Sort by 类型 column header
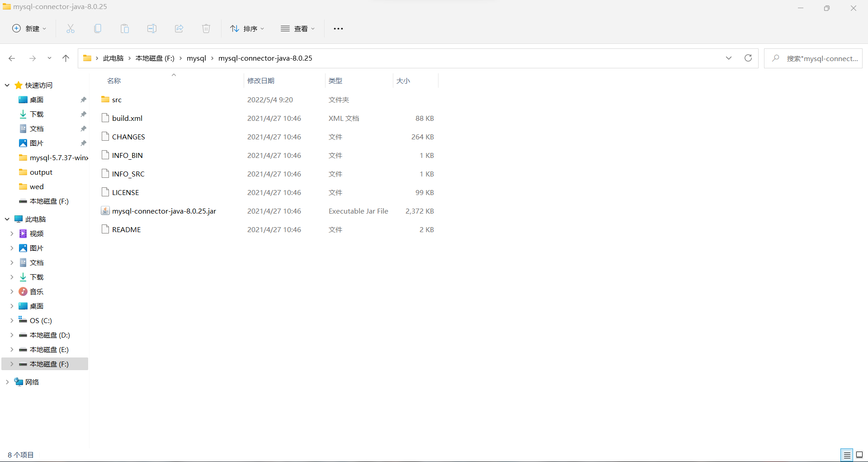868x462 pixels. (x=335, y=81)
